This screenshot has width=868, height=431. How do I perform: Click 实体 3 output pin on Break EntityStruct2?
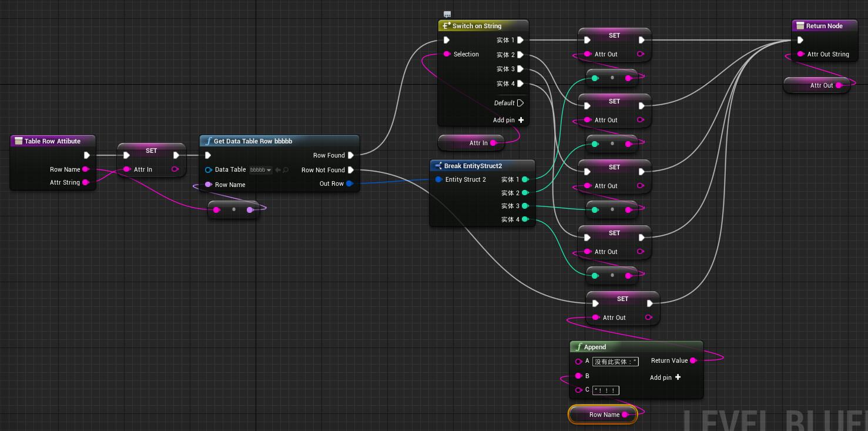pos(525,206)
